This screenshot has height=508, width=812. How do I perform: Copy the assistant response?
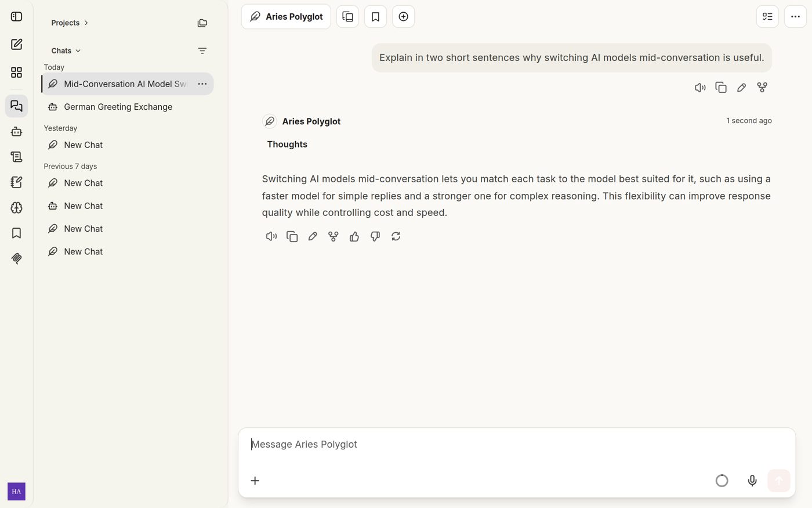point(292,236)
